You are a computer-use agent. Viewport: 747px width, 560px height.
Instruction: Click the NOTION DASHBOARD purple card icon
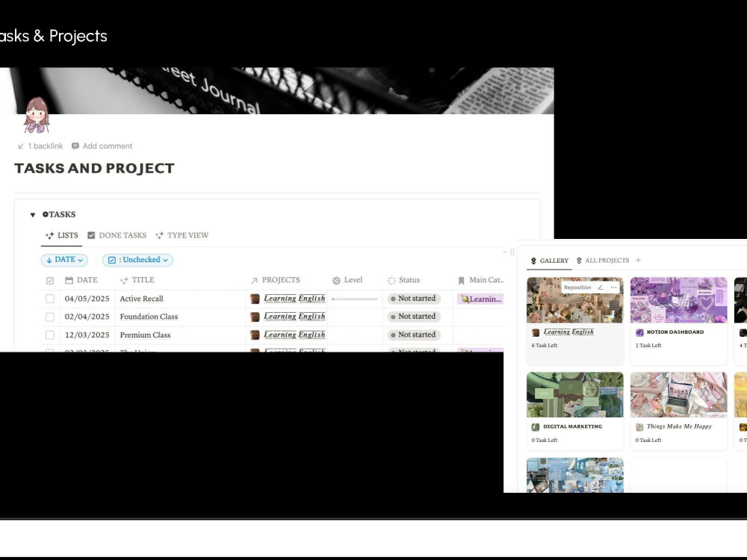(x=640, y=332)
